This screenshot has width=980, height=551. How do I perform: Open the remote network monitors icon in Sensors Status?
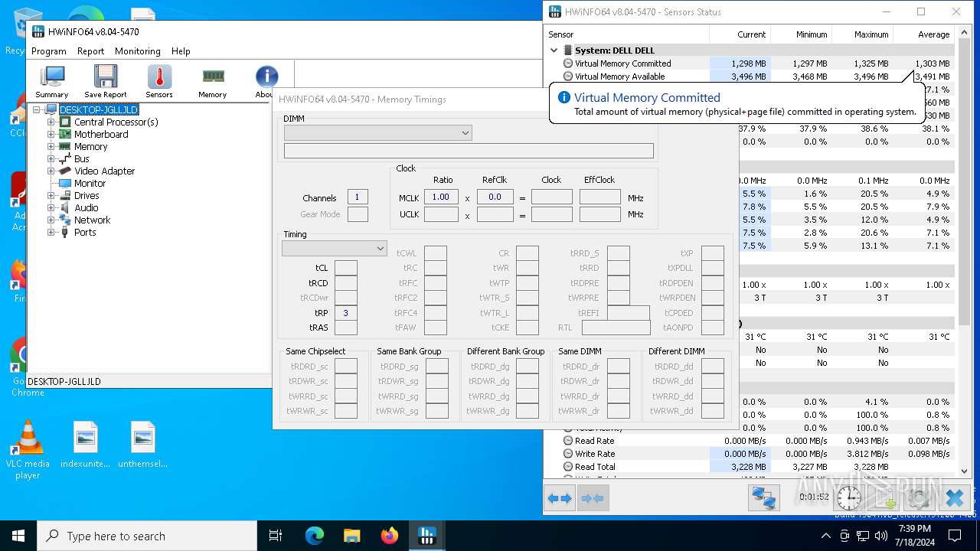pyautogui.click(x=763, y=498)
